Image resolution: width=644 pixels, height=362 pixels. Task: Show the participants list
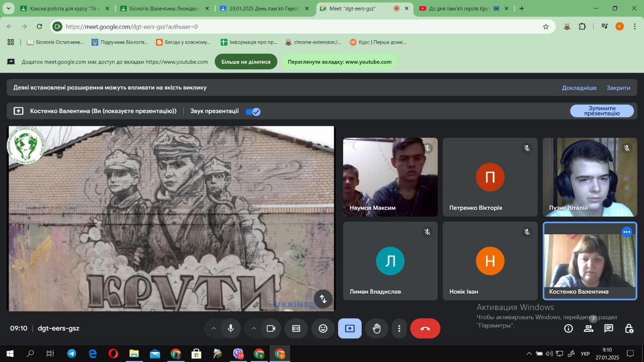click(588, 328)
